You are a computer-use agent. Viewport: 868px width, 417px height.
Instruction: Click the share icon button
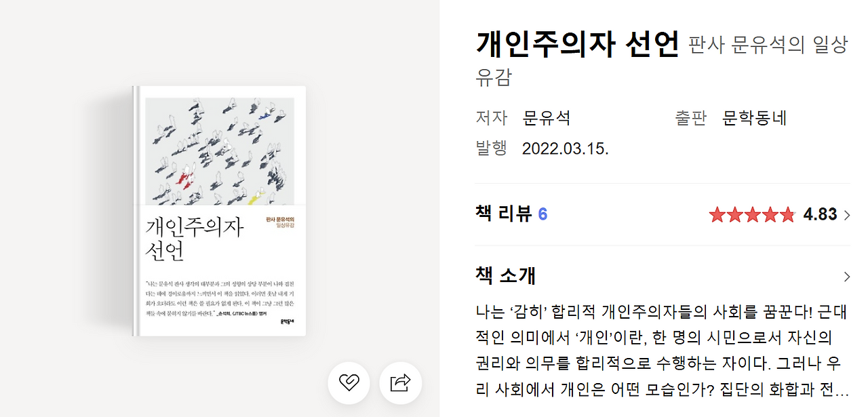(x=401, y=383)
